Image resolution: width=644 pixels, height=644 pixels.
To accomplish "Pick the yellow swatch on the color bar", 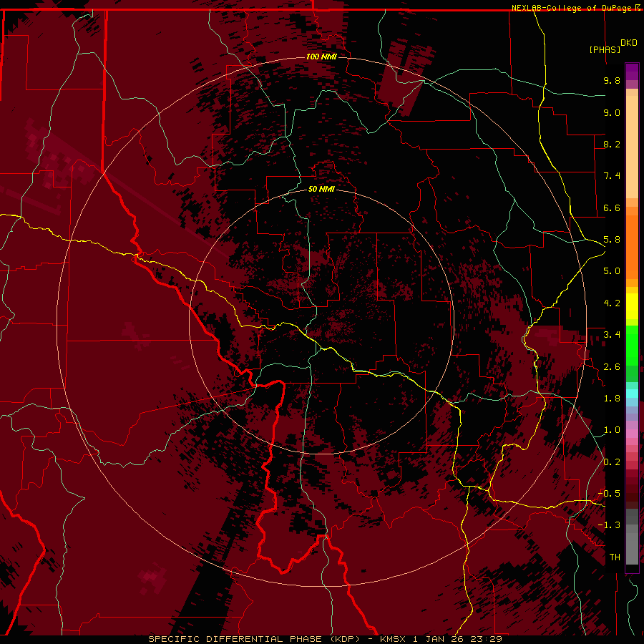I will pyautogui.click(x=632, y=306).
